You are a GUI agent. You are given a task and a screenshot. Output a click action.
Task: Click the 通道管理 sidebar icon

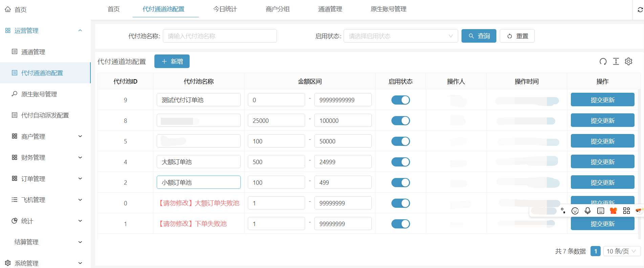click(x=15, y=51)
